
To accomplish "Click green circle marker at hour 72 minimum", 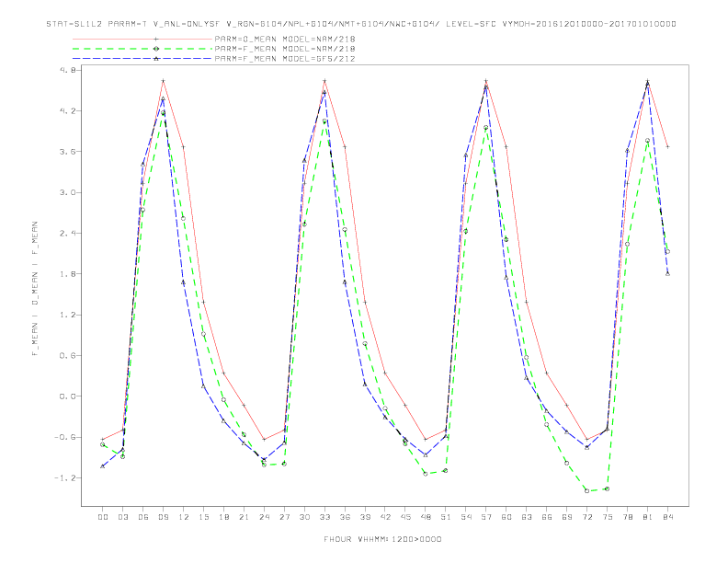I will click(x=586, y=491).
